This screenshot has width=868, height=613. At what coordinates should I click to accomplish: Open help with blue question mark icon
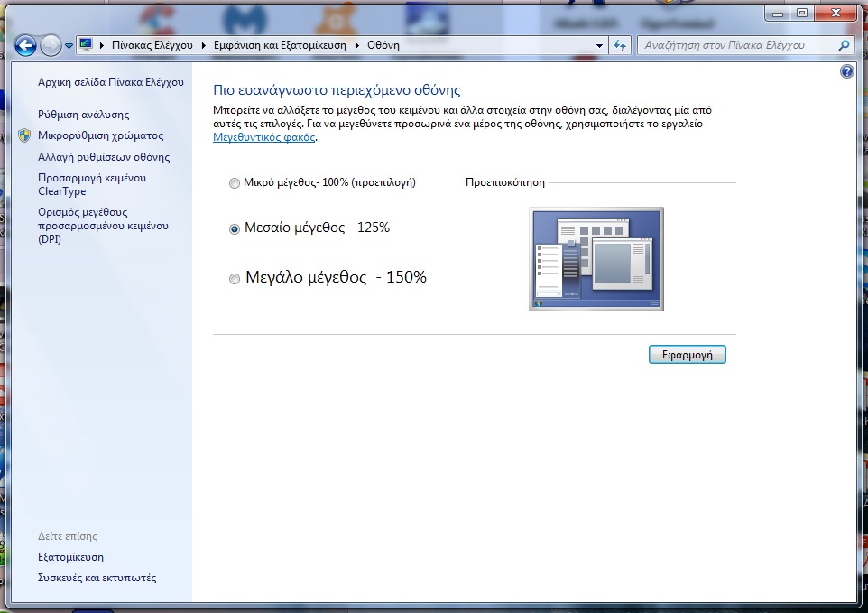coord(847,71)
